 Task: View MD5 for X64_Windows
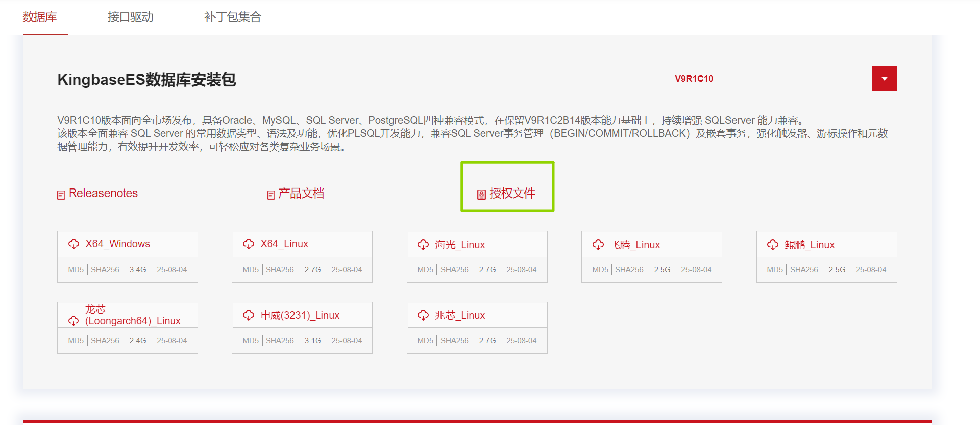coord(76,270)
